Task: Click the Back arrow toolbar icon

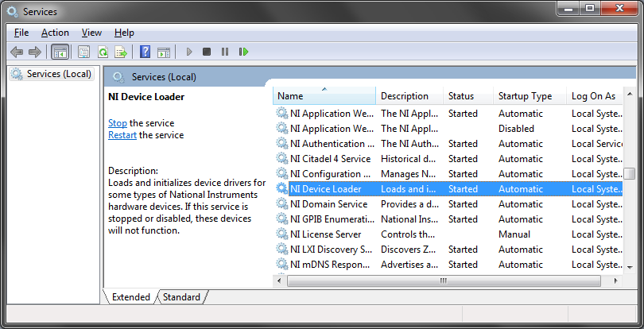Action: 17,52
